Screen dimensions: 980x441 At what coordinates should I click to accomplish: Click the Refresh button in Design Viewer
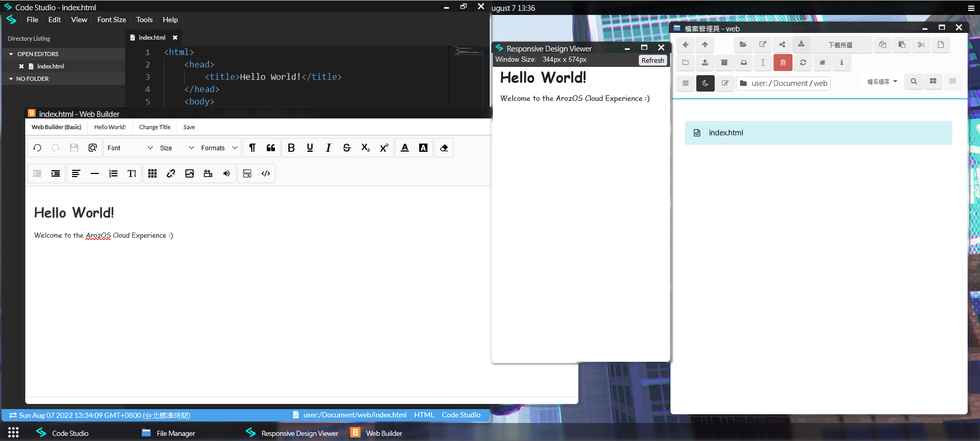652,60
